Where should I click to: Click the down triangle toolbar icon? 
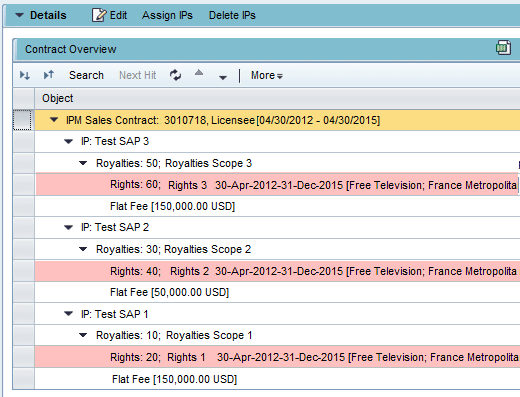[223, 78]
